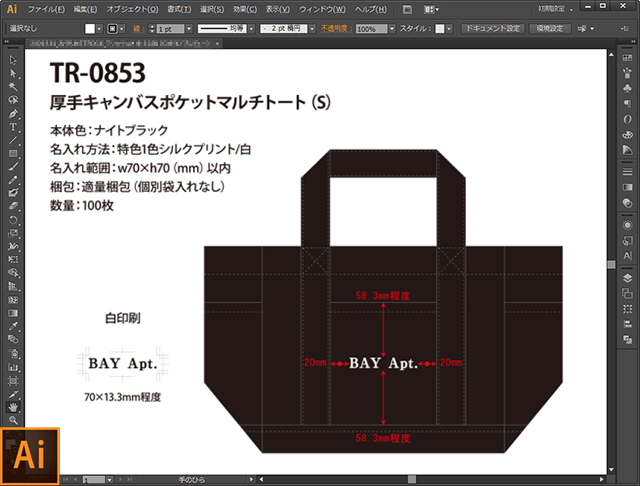Activate the Zoom tool
Screen dimensions: 640x486
[x=13, y=421]
